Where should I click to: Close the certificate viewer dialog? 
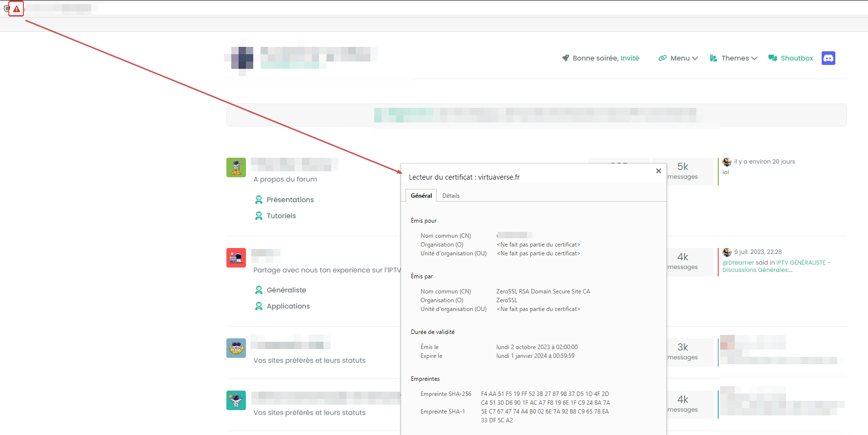click(x=658, y=171)
